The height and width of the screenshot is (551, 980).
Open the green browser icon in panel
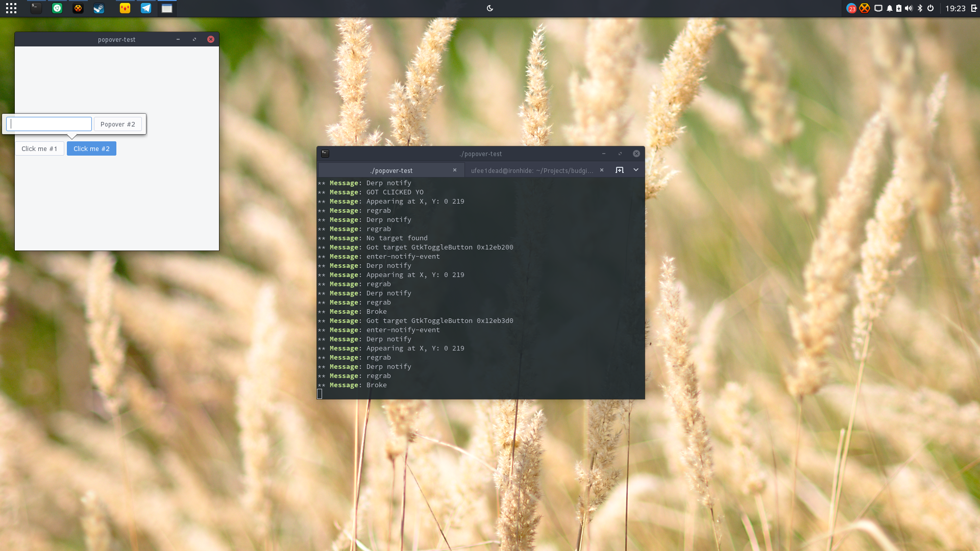[x=57, y=8]
